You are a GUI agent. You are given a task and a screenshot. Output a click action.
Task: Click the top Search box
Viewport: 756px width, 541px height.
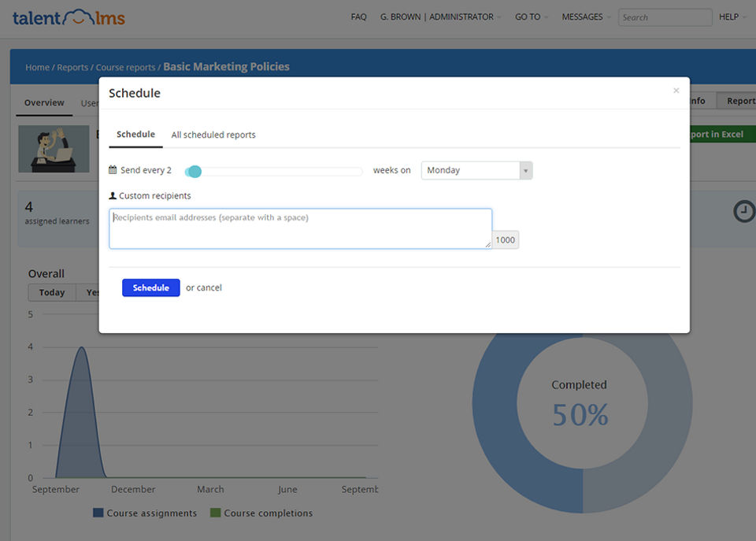click(x=665, y=17)
